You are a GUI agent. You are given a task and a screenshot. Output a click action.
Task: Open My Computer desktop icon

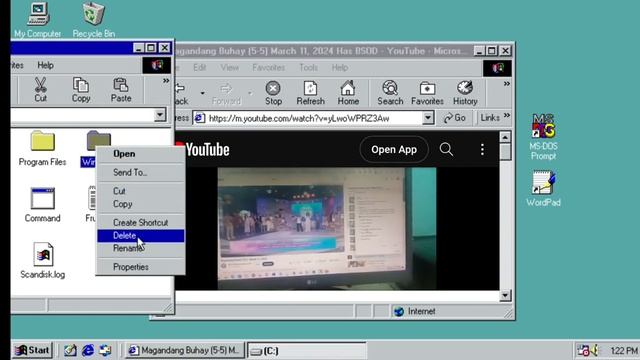click(38, 20)
